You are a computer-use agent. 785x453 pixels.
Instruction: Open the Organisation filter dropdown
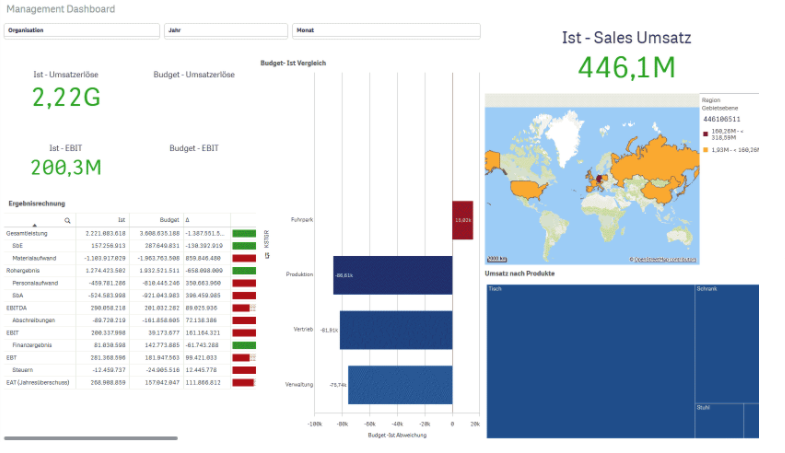click(82, 30)
